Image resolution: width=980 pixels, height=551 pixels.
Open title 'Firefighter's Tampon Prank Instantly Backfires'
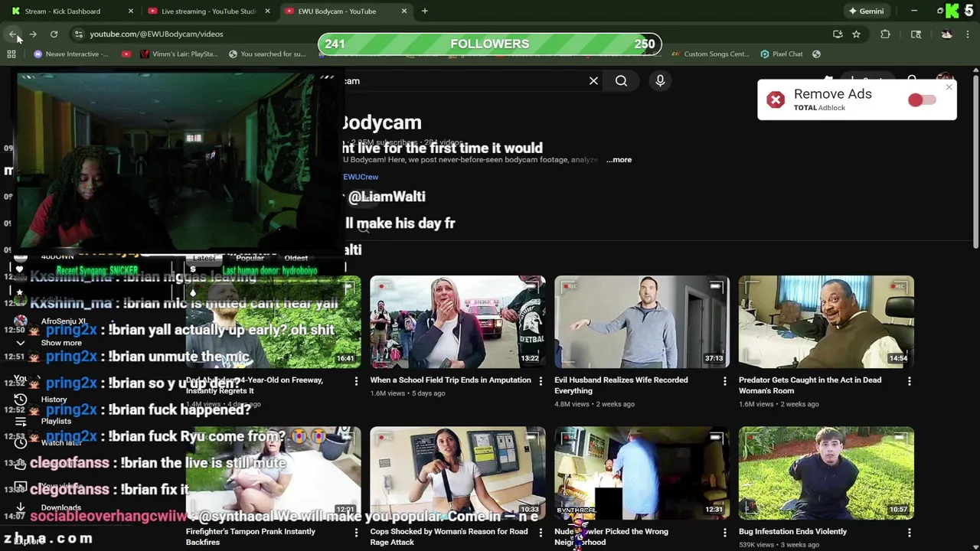click(x=250, y=536)
